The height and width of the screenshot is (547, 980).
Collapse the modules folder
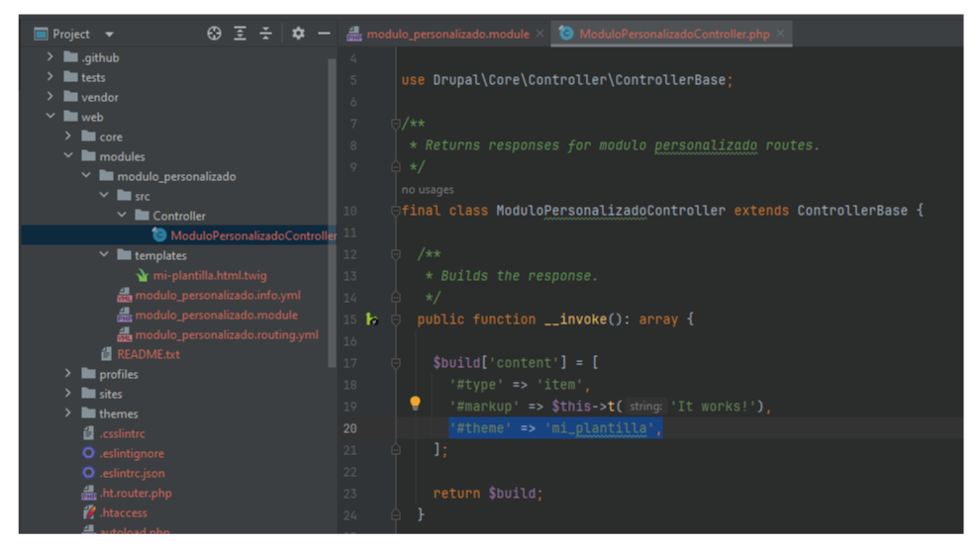click(68, 155)
